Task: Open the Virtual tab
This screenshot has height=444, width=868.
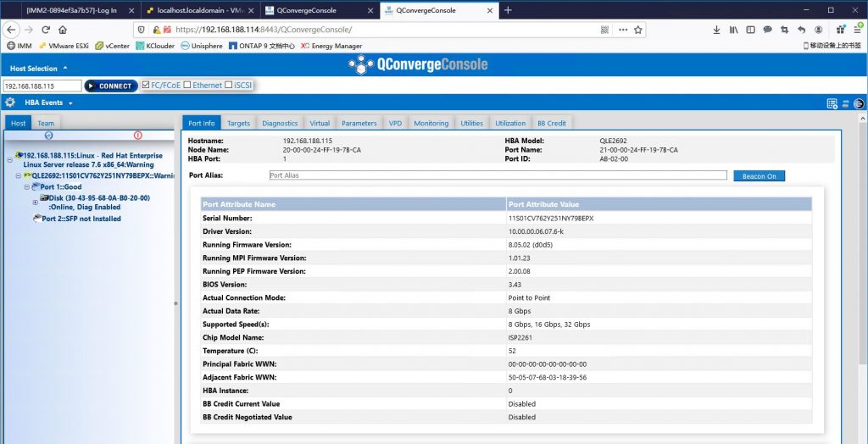Action: (x=320, y=123)
